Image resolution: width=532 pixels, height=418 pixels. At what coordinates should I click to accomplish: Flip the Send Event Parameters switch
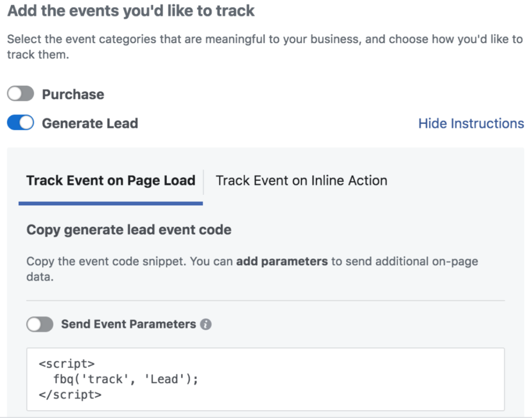39,324
